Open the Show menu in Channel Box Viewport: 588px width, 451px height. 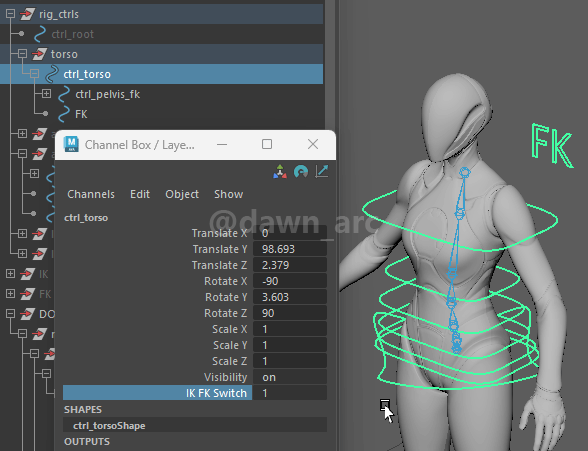(228, 194)
